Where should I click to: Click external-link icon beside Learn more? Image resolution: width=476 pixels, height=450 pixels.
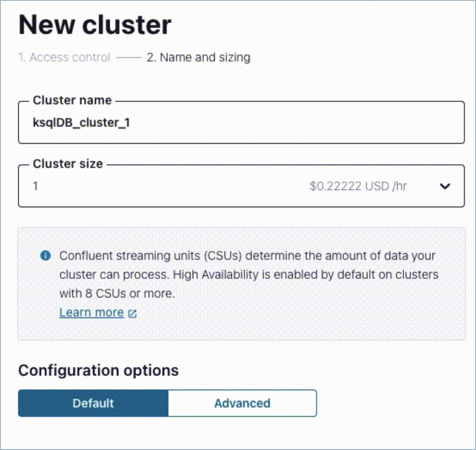(x=132, y=313)
